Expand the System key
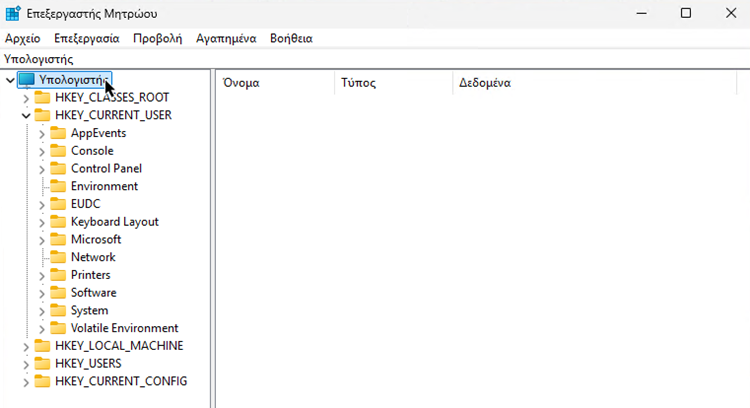This screenshot has width=750, height=408. tap(42, 311)
